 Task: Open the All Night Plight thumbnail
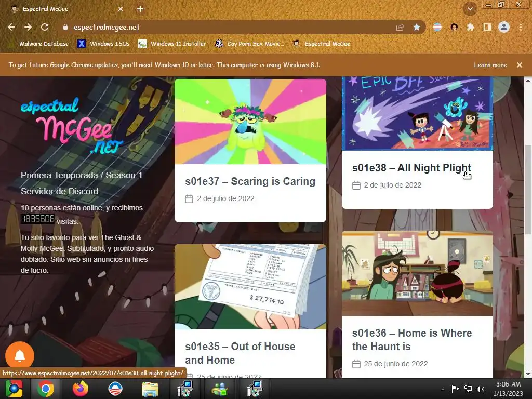click(x=417, y=113)
